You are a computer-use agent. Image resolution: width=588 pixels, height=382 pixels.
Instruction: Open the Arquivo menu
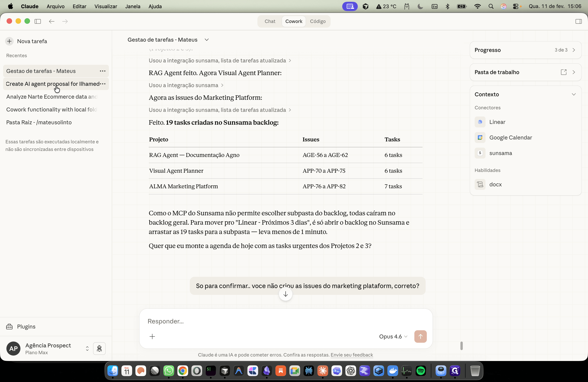(x=56, y=6)
